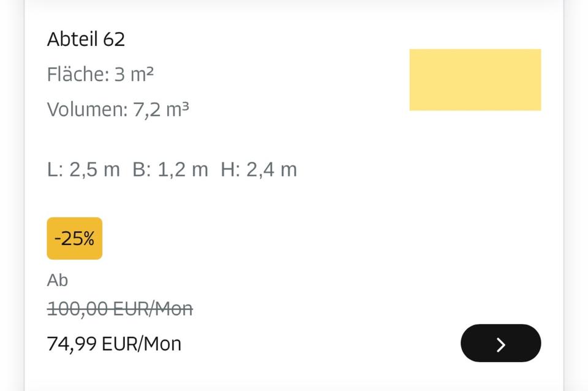Click the 3 m² area value
The image size is (588, 391).
pos(134,75)
